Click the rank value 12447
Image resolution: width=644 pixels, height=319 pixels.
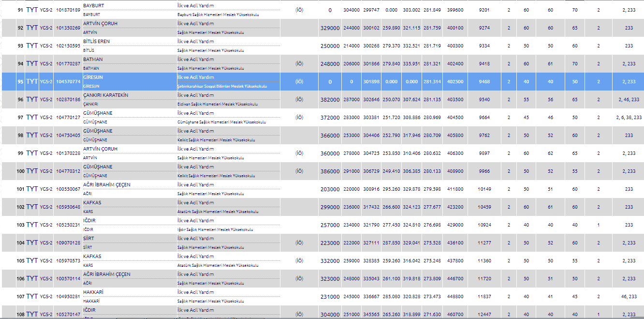click(x=484, y=315)
